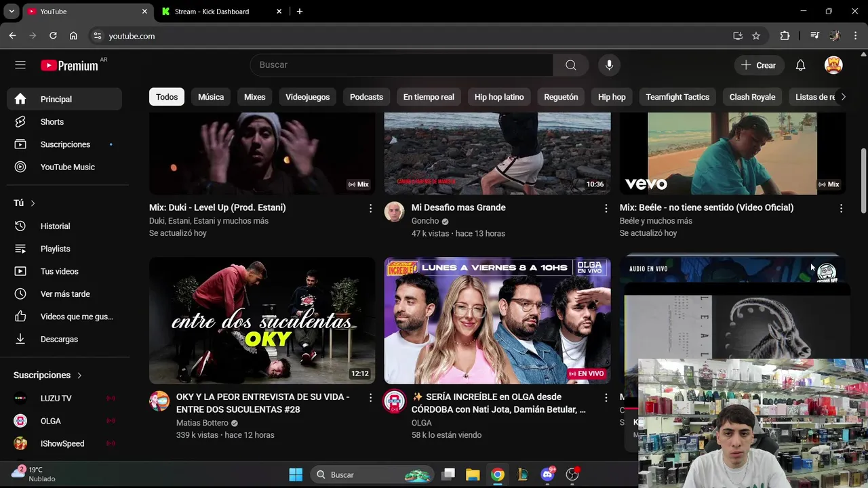Image resolution: width=868 pixels, height=488 pixels.
Task: Click Goncho channel avatar
Action: (394, 212)
